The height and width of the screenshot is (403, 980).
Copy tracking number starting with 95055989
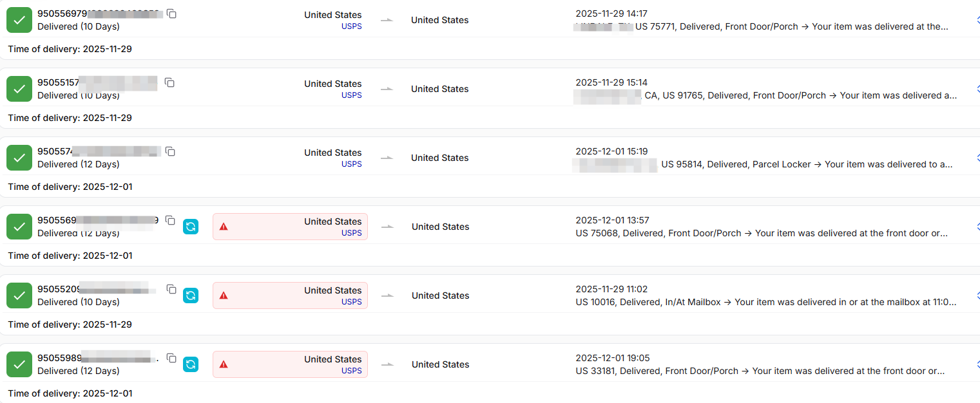click(171, 359)
